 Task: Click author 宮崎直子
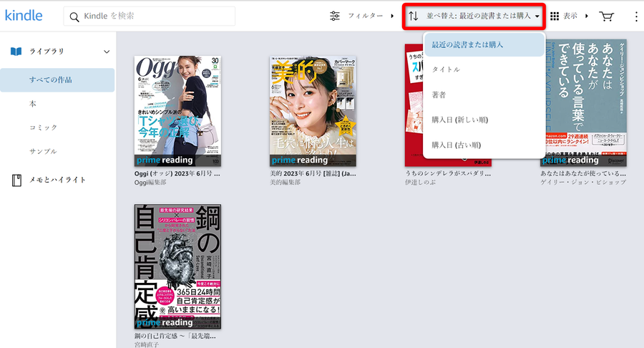pos(147,344)
